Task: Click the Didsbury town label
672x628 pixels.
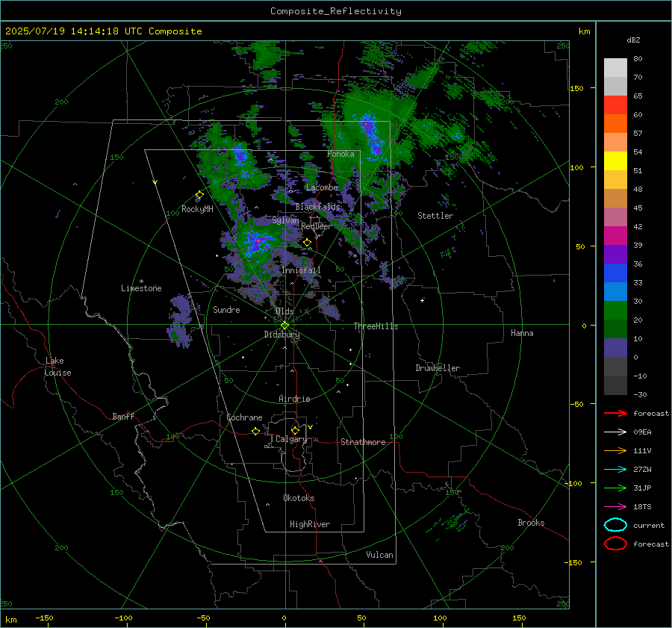Action: (281, 335)
